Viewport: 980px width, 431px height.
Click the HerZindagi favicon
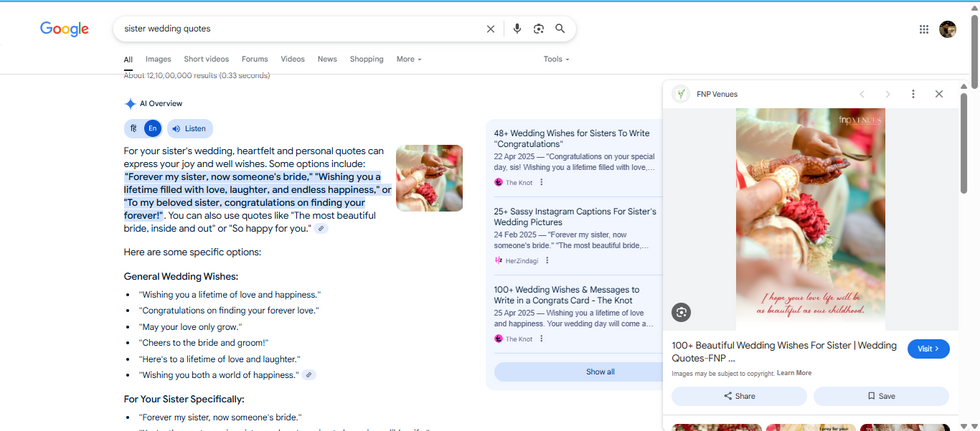pyautogui.click(x=498, y=260)
